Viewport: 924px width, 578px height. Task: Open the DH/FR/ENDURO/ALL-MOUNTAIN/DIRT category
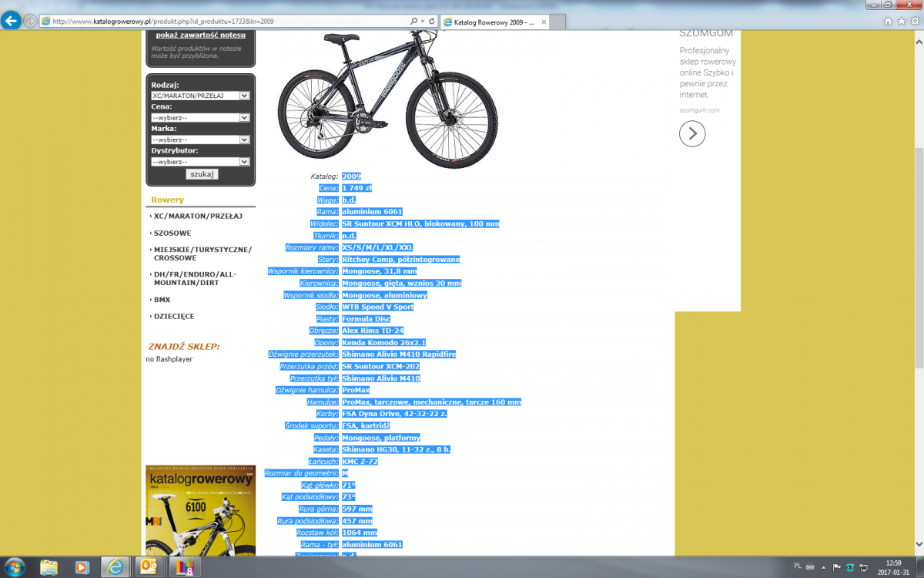pos(196,279)
